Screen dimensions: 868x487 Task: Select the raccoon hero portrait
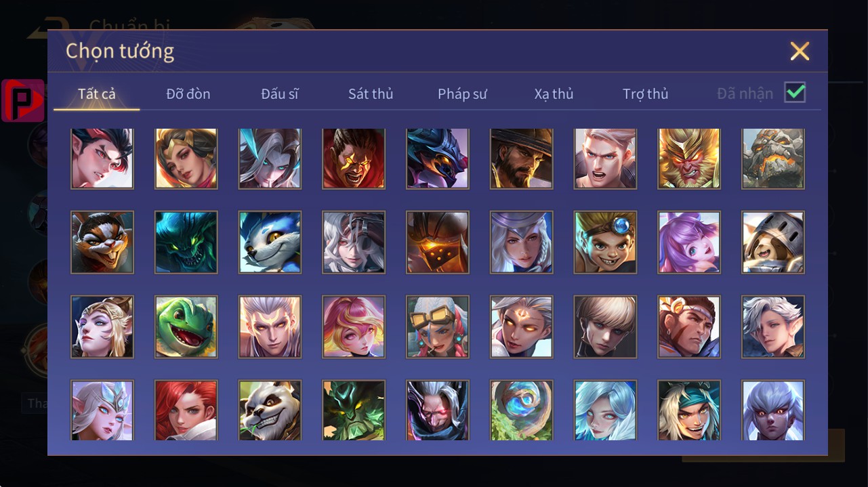tap(102, 242)
